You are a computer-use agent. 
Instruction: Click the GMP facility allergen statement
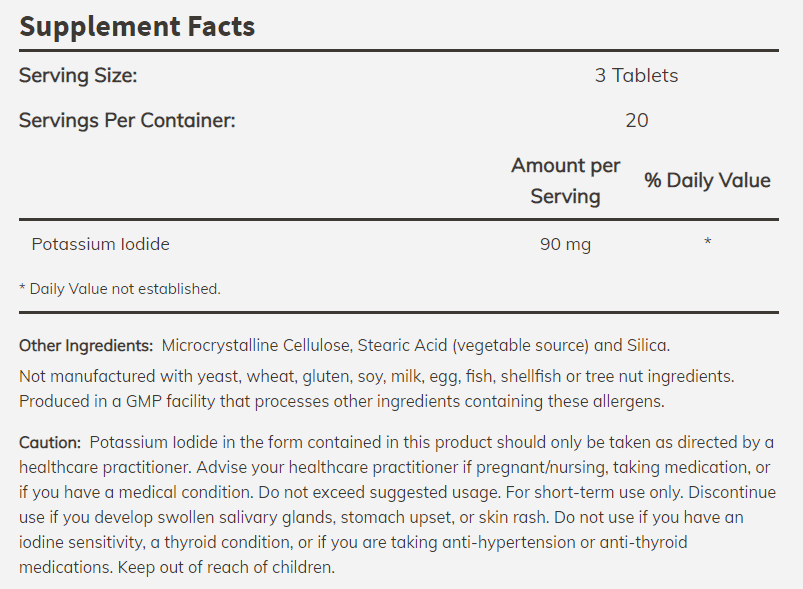(x=342, y=402)
